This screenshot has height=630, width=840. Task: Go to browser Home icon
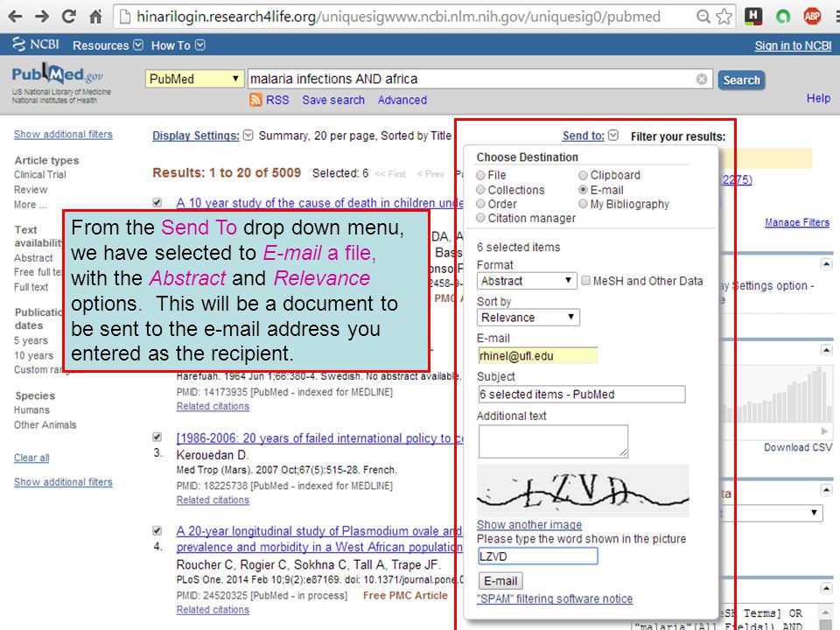(x=95, y=17)
